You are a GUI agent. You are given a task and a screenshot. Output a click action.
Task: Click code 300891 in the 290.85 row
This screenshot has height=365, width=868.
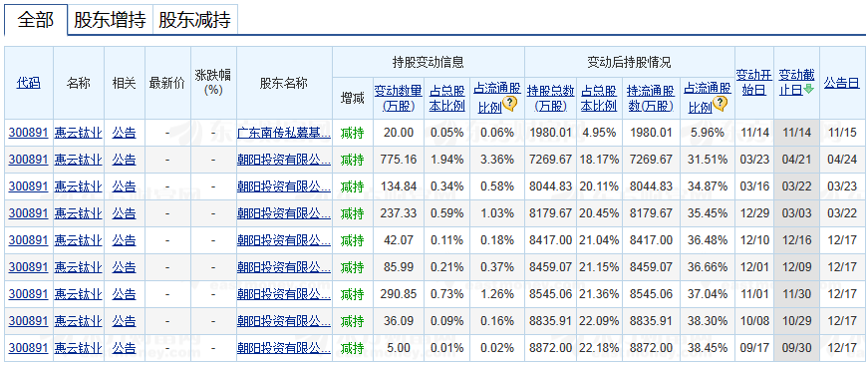pos(29,294)
